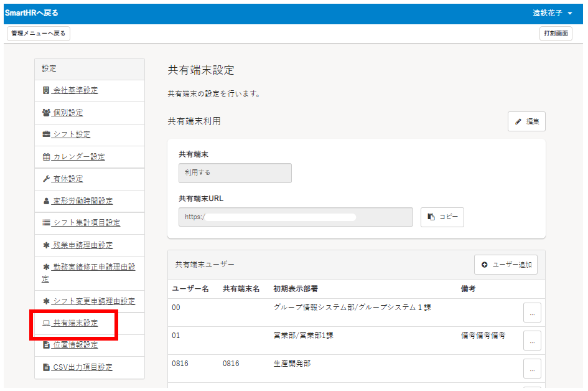Click the wrench icon beside 有休設定
The height and width of the screenshot is (391, 588).
click(46, 179)
